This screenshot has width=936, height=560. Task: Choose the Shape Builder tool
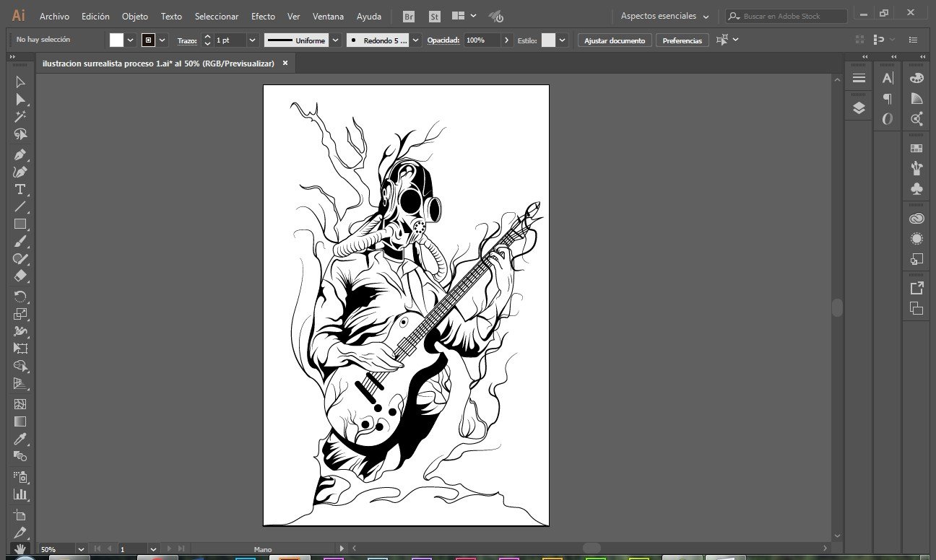pyautogui.click(x=20, y=366)
